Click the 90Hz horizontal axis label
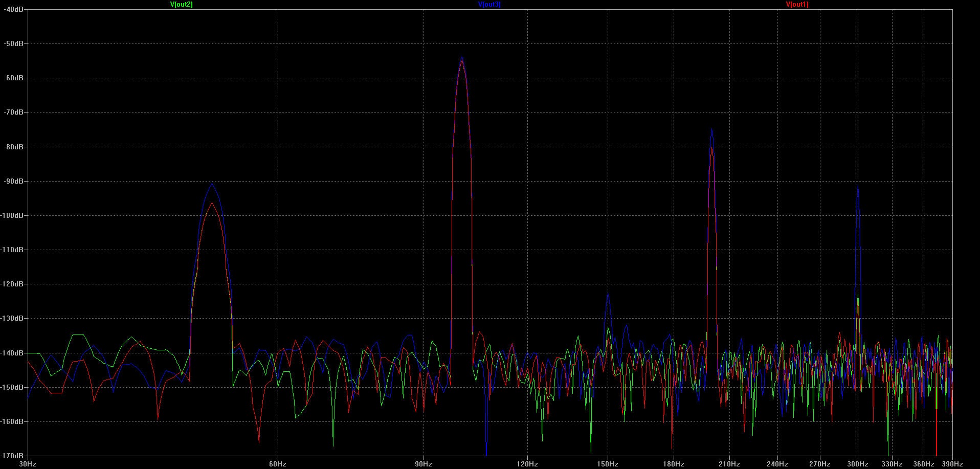980x469 pixels. coord(424,464)
